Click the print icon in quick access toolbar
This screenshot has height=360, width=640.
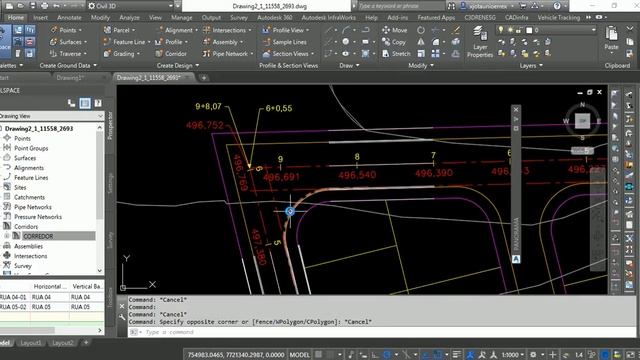(x=44, y=6)
